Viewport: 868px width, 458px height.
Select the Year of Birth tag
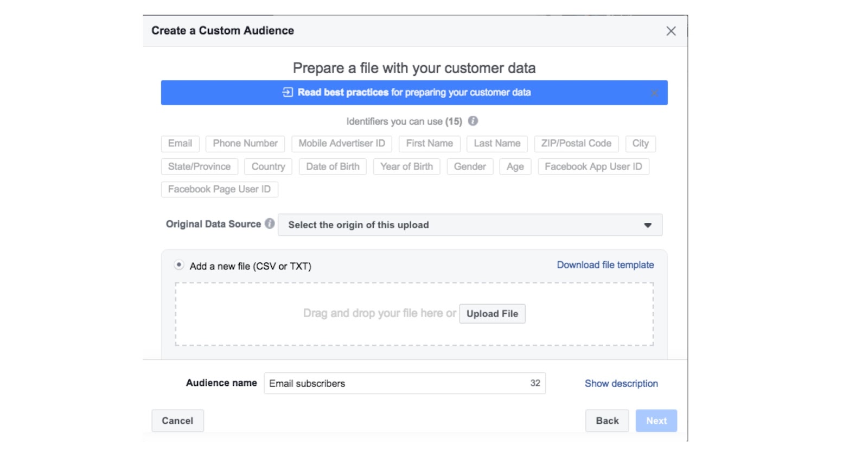[x=406, y=166]
